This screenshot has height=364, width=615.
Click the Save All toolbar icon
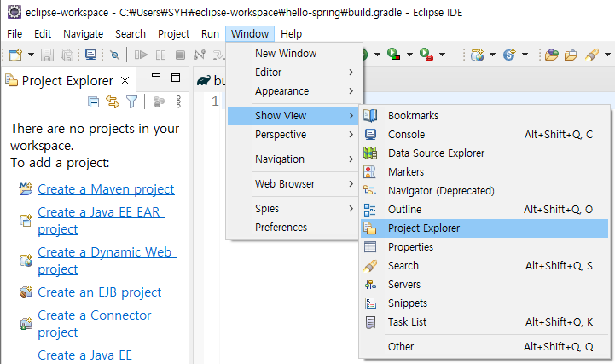pos(67,55)
